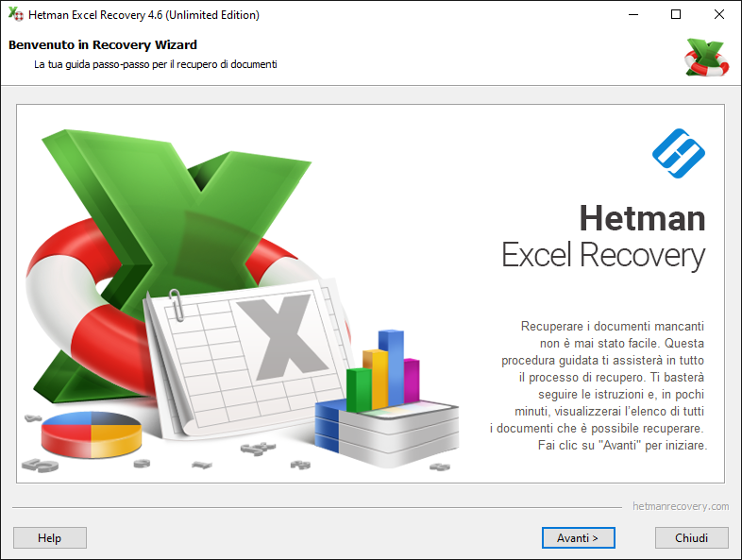Screen dimensions: 742x560
Task: Click the "Excel Recovery" product name text
Action: pyautogui.click(x=603, y=255)
